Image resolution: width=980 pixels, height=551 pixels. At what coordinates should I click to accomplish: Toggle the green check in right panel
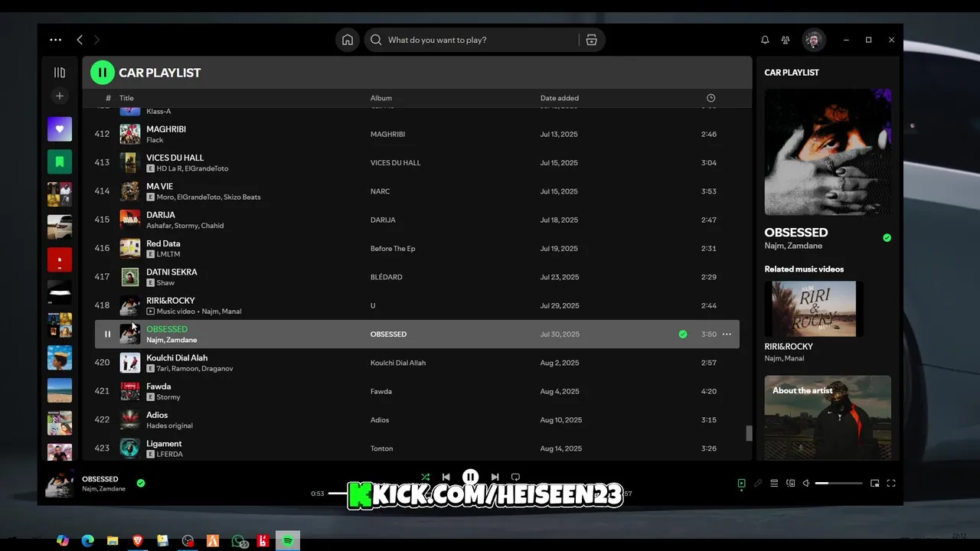(887, 238)
